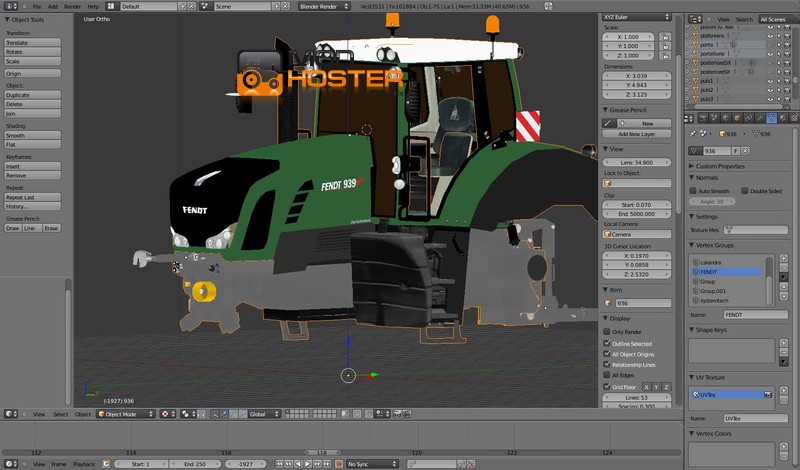This screenshot has height=470, width=800.
Task: Add a new UV texture with plus button
Action: (784, 390)
